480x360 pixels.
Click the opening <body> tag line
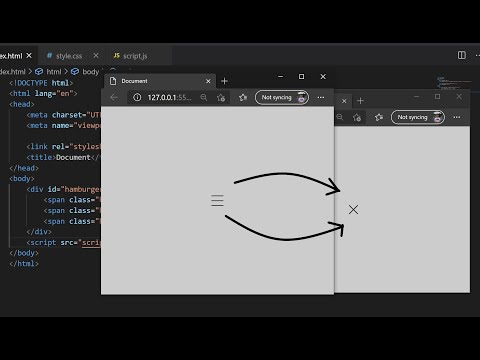pyautogui.click(x=22, y=179)
